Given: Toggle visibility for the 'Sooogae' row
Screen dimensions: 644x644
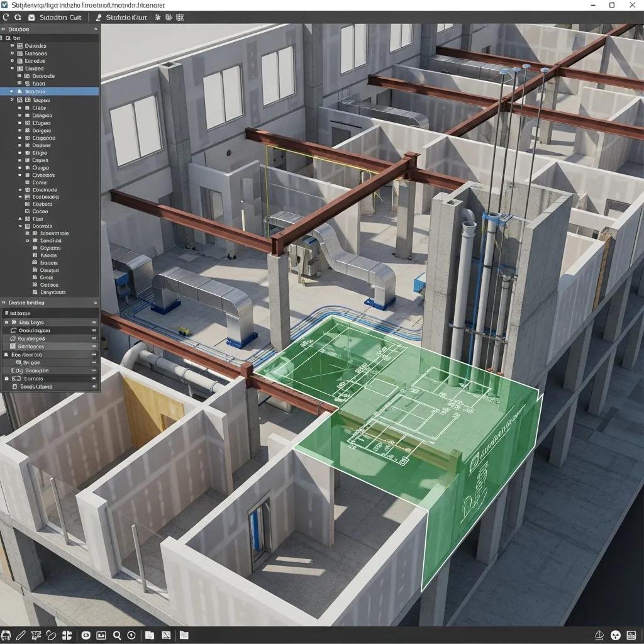Looking at the screenshot, I should click(x=94, y=370).
